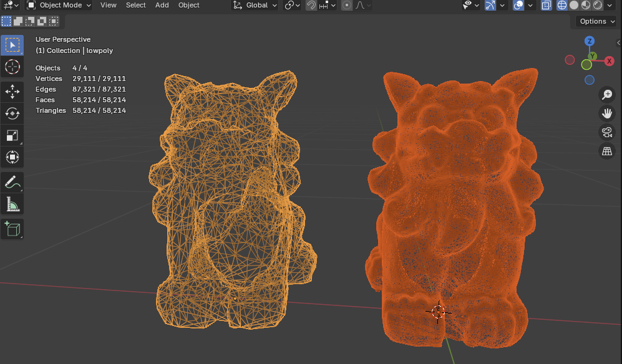Open the viewport shading options dropdown

610,5
